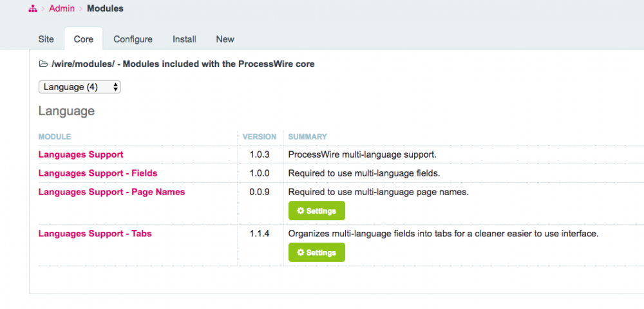The width and height of the screenshot is (644, 309).
Task: Sort by the Module column header
Action: (x=55, y=137)
